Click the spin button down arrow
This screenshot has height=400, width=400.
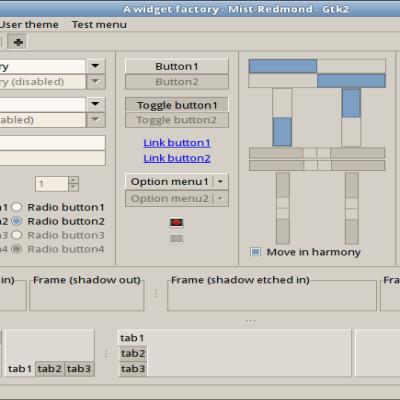[x=73, y=188]
